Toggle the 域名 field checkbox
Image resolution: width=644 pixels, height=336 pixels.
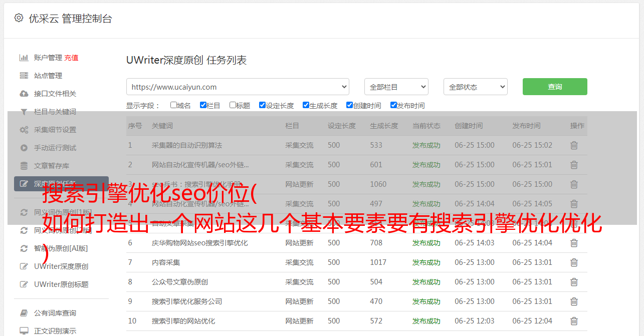(x=173, y=105)
